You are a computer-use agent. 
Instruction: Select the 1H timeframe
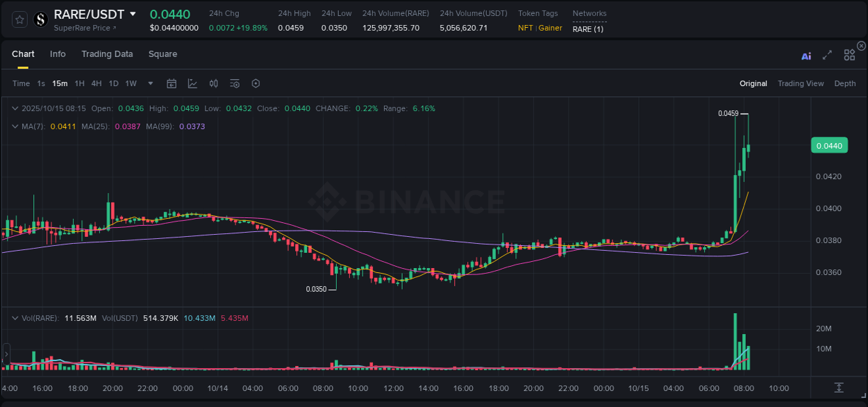79,83
